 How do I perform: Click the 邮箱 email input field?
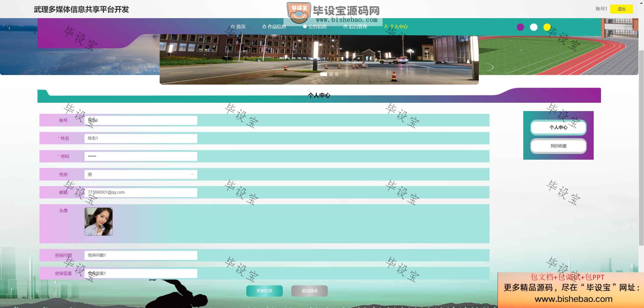pos(141,192)
